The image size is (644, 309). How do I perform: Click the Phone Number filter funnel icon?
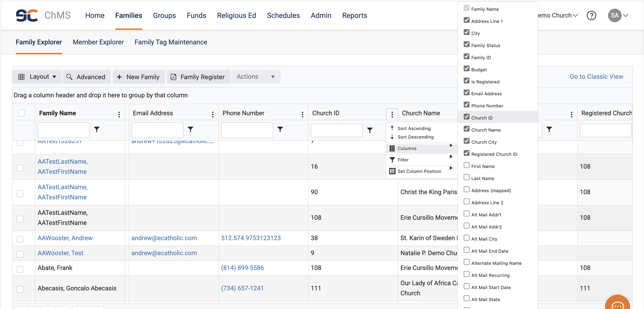(x=280, y=129)
